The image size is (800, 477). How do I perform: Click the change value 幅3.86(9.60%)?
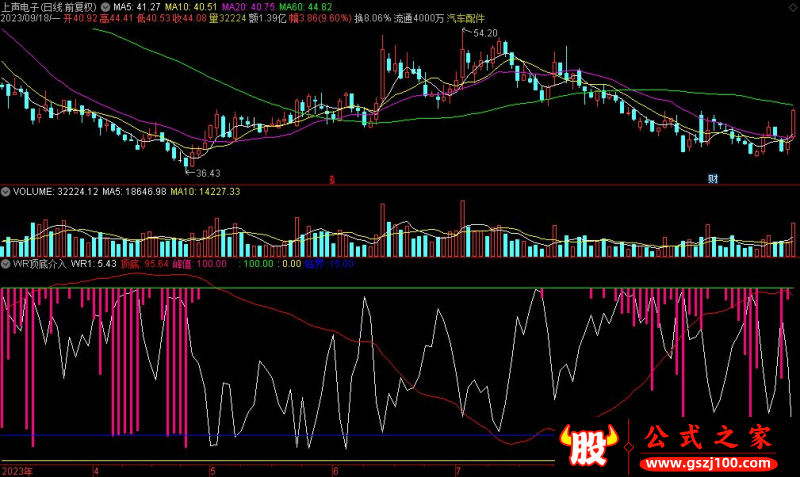coord(320,18)
